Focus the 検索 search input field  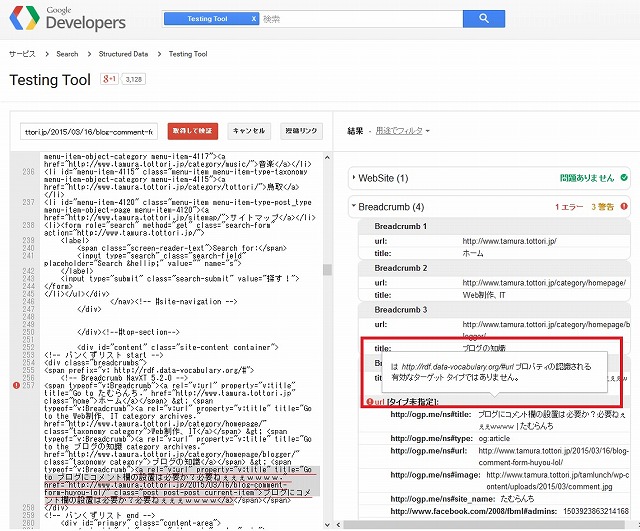tap(361, 19)
